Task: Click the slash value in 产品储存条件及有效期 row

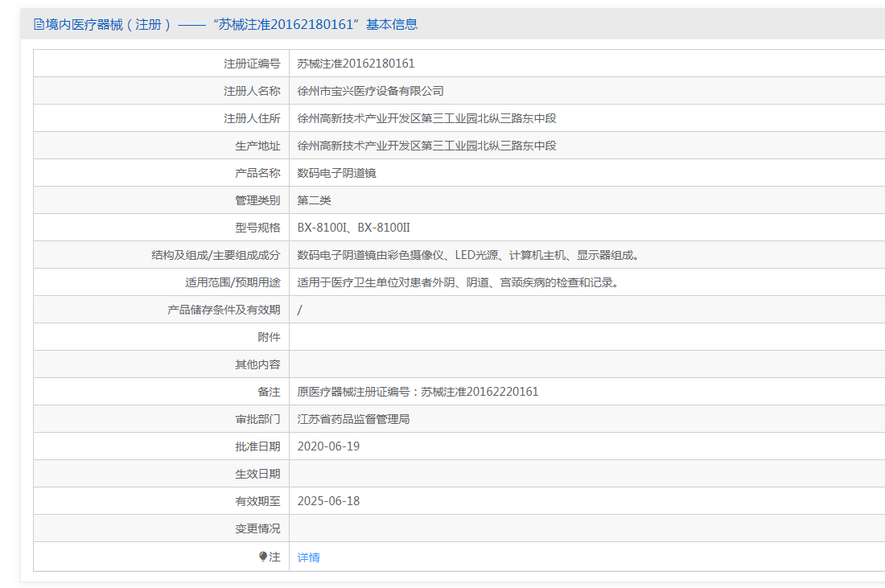Action: [x=300, y=310]
